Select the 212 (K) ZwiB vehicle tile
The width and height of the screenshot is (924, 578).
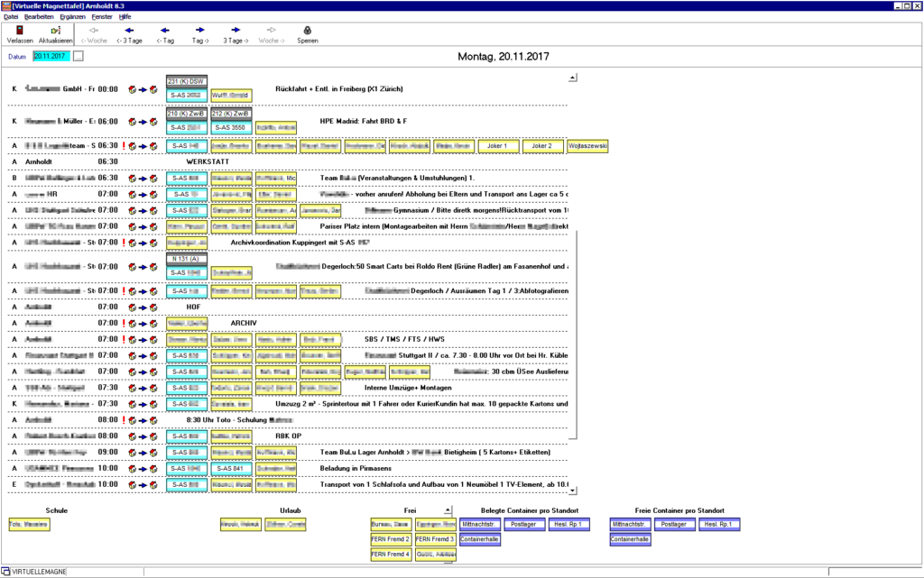click(x=231, y=114)
